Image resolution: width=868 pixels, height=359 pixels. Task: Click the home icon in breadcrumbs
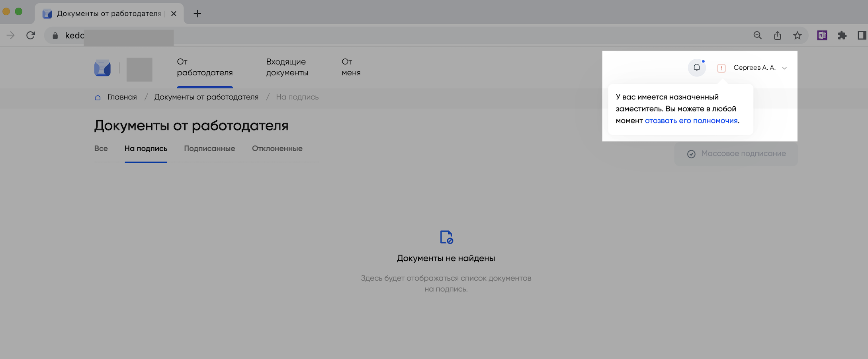(98, 98)
